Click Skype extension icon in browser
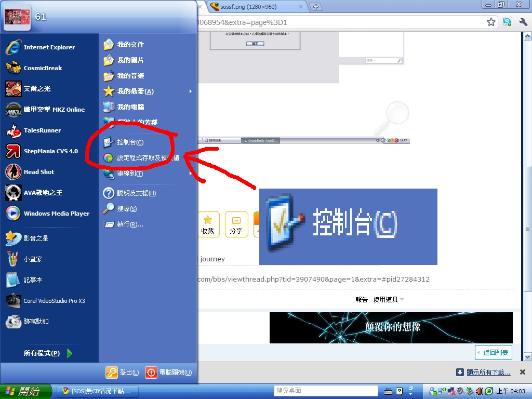Viewport: 532px width, 399px height. (x=507, y=22)
